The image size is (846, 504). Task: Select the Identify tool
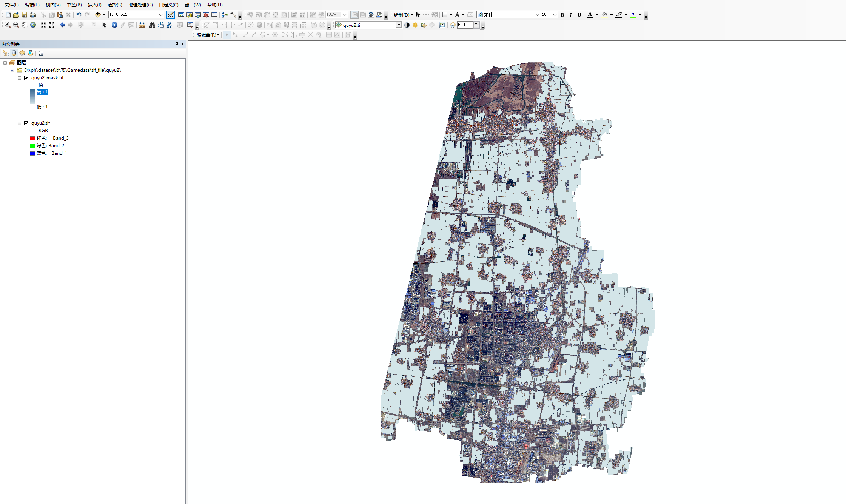coord(114,25)
